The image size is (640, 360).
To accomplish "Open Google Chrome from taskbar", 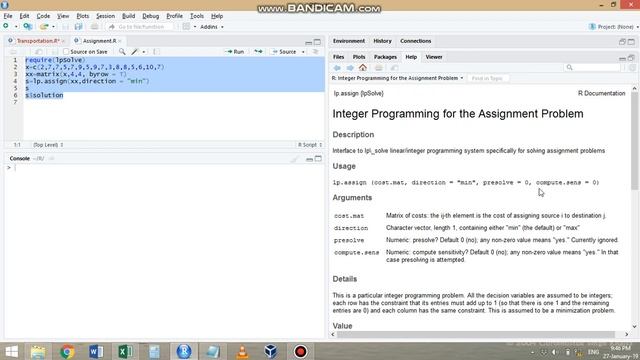I will click(67, 351).
